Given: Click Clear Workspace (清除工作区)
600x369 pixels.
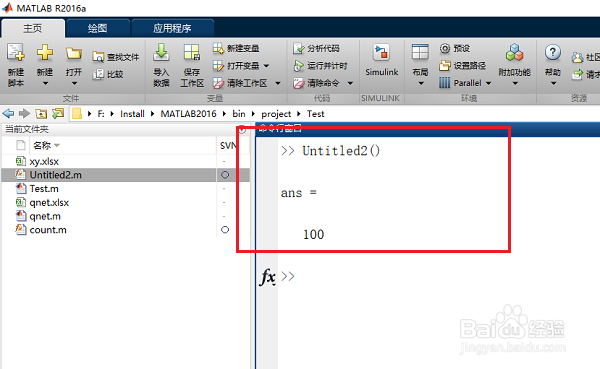Looking at the screenshot, I should point(240,83).
